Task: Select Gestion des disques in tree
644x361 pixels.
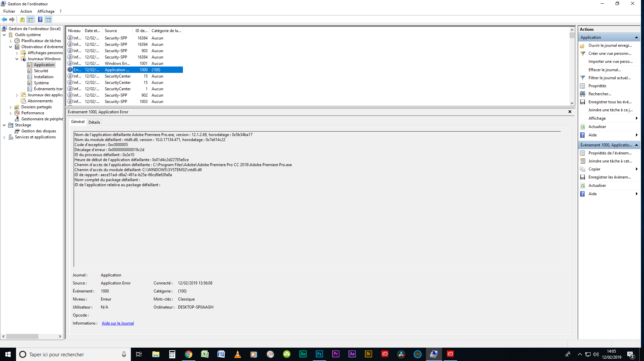Action: [x=38, y=131]
